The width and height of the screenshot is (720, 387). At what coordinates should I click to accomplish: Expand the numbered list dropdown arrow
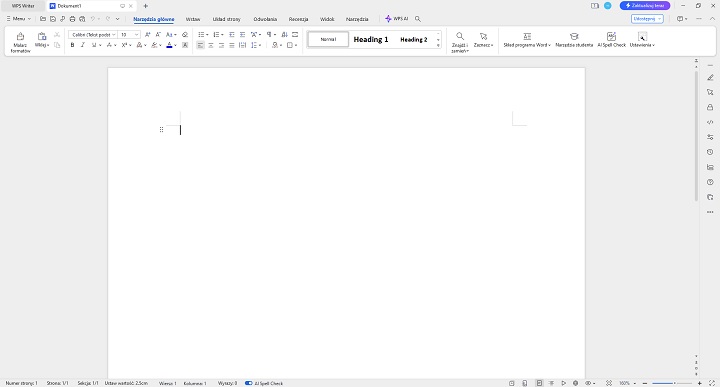pyautogui.click(x=222, y=35)
